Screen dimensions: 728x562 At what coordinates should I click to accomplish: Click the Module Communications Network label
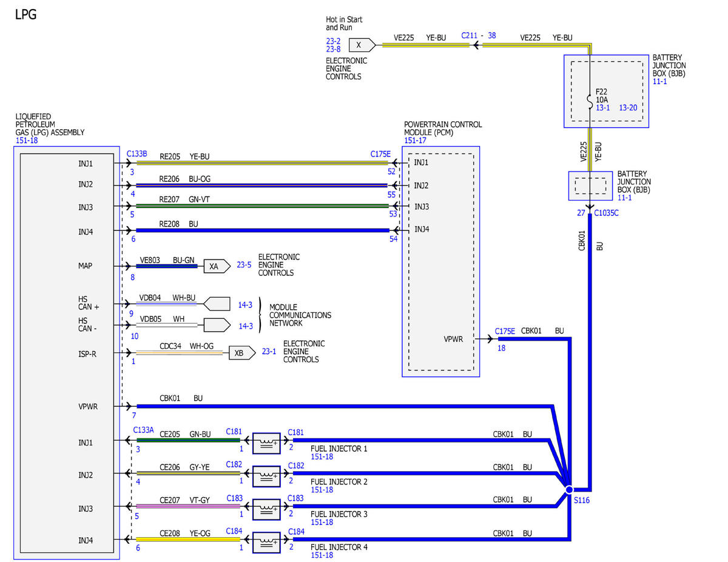[x=300, y=315]
